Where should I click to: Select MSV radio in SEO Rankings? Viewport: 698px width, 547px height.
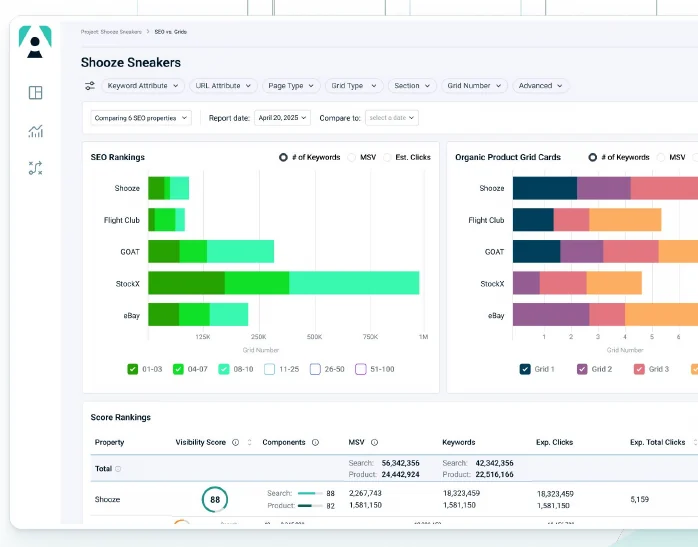pyautogui.click(x=352, y=157)
